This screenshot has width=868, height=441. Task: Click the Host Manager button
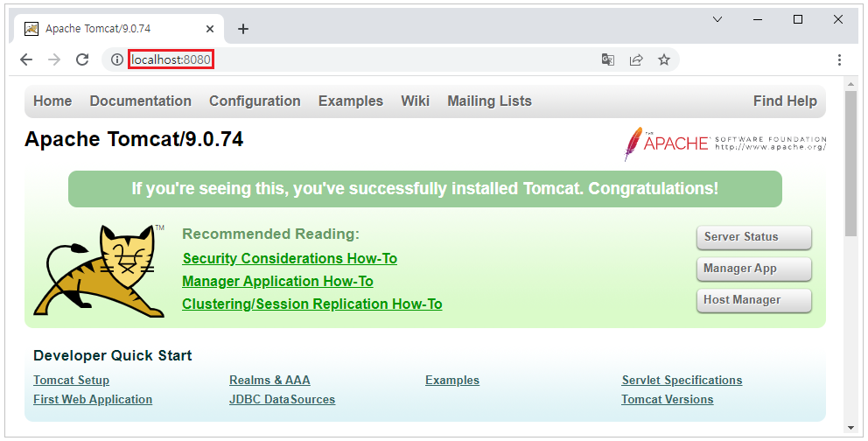tap(754, 300)
